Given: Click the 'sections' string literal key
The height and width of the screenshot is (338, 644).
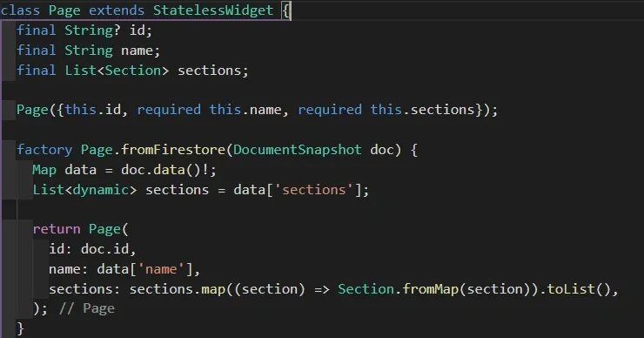Looking at the screenshot, I should 314,190.
